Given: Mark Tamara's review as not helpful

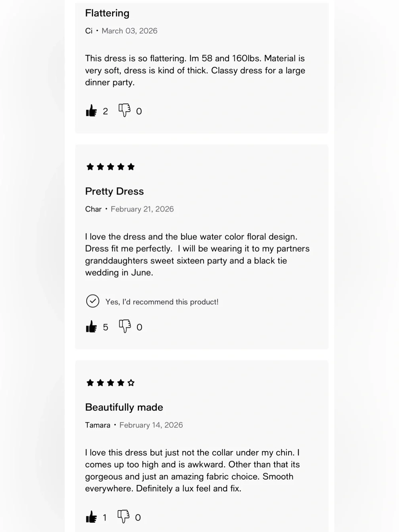Looking at the screenshot, I should click(123, 517).
